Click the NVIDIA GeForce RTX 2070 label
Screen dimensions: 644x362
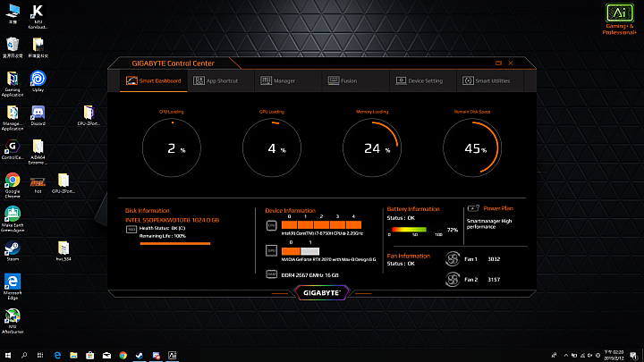coord(328,259)
